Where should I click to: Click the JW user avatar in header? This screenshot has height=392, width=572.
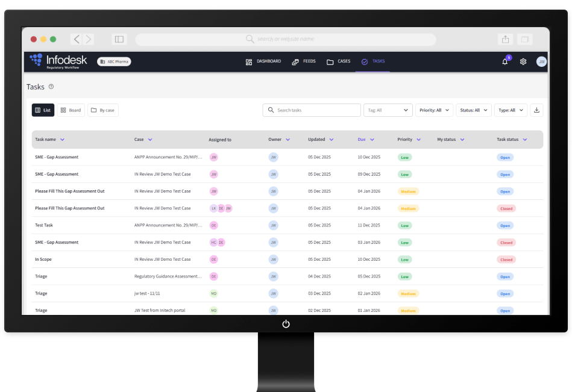coord(541,61)
